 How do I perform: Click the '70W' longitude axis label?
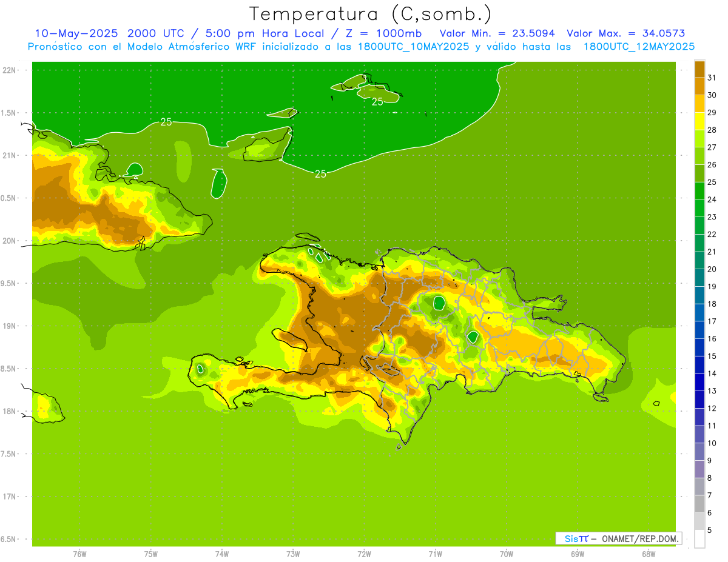pos(507,554)
